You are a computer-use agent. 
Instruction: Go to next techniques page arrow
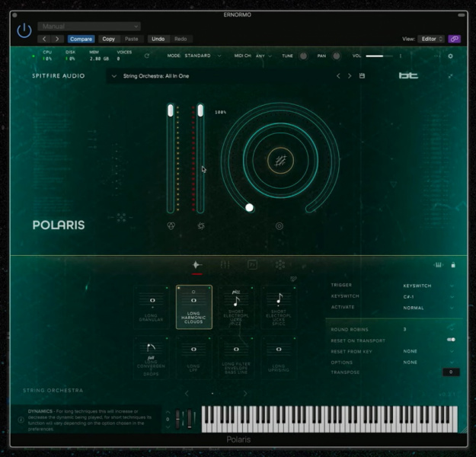(245, 394)
